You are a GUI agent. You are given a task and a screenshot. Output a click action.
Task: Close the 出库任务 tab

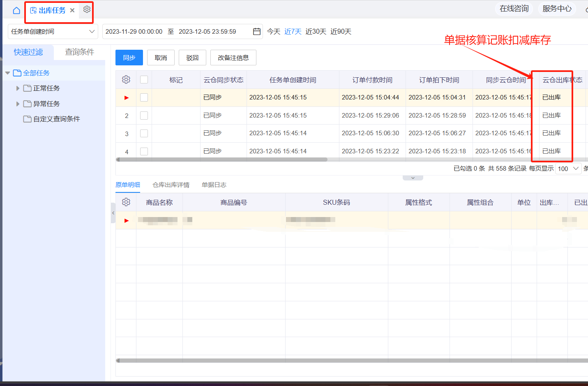(72, 10)
